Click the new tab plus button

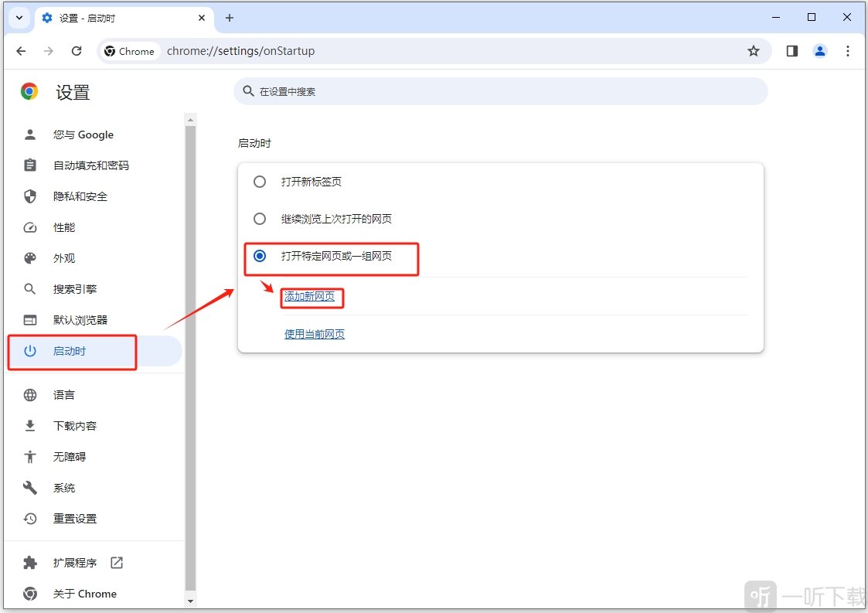230,18
